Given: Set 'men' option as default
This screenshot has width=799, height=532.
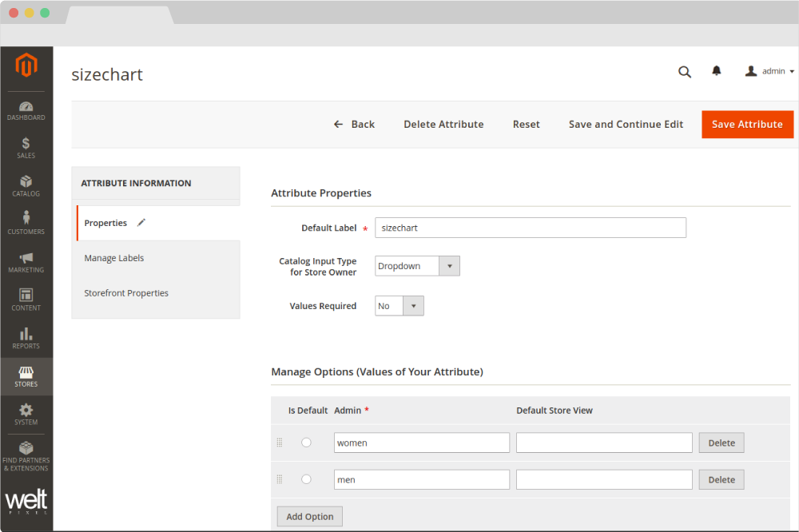Looking at the screenshot, I should tap(306, 479).
